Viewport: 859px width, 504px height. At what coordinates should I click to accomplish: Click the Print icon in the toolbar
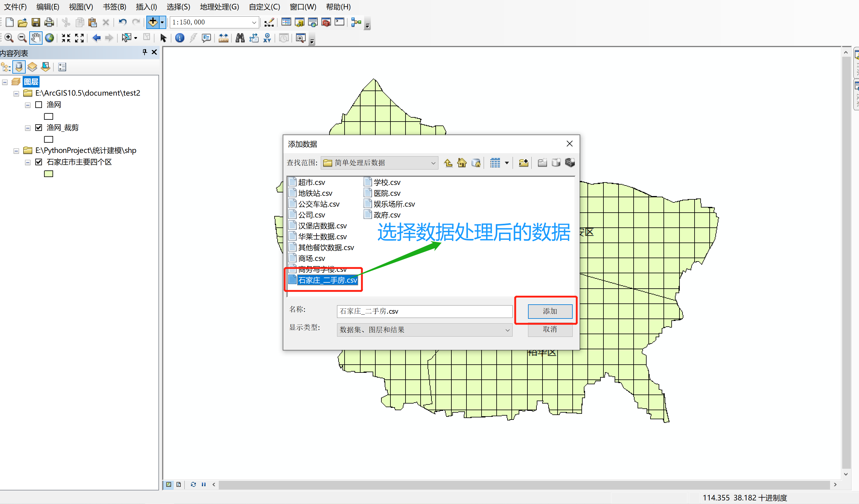click(49, 23)
